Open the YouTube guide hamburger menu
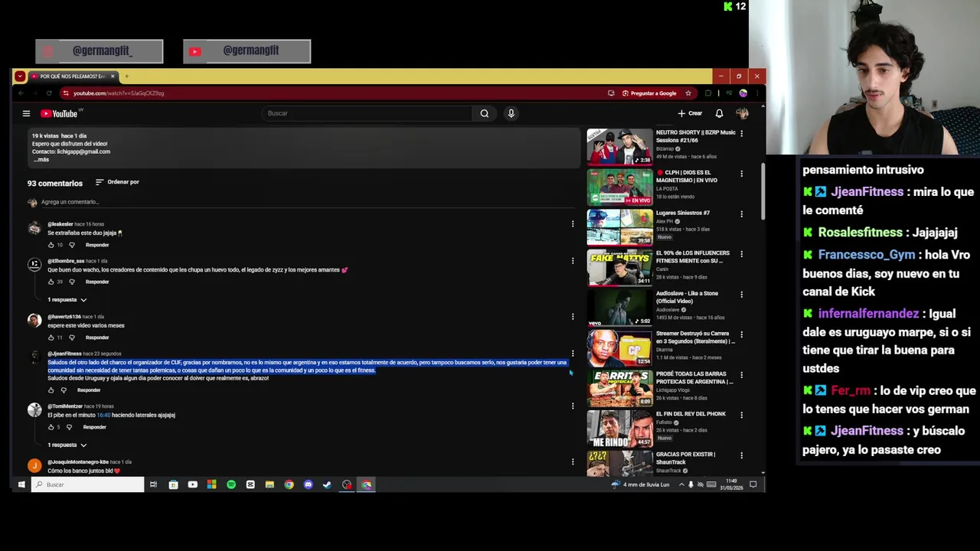 tap(26, 113)
